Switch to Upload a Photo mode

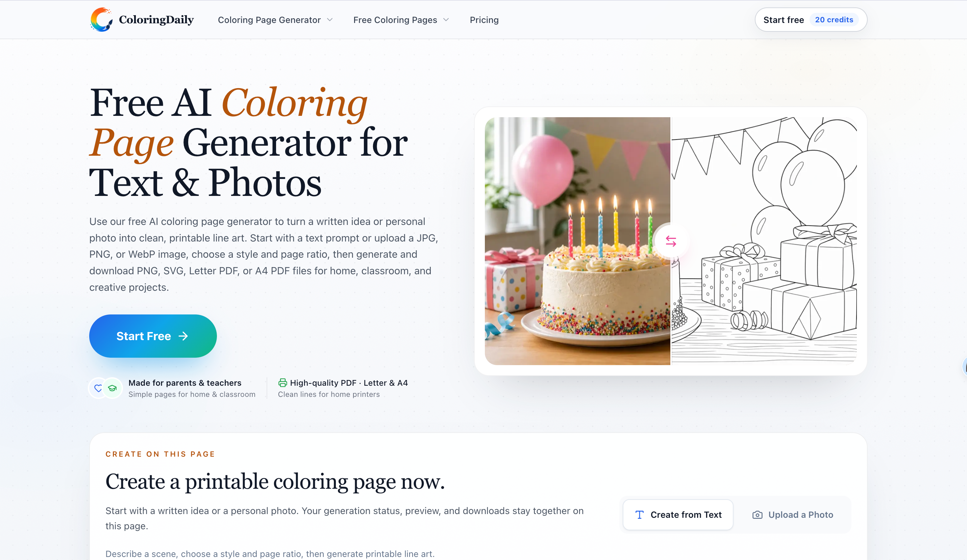(x=792, y=515)
